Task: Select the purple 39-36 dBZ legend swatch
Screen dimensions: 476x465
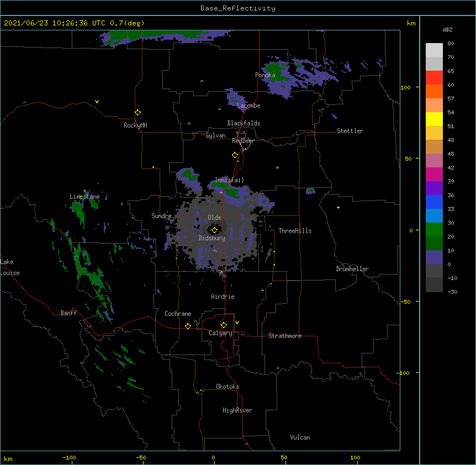Action: click(434, 188)
